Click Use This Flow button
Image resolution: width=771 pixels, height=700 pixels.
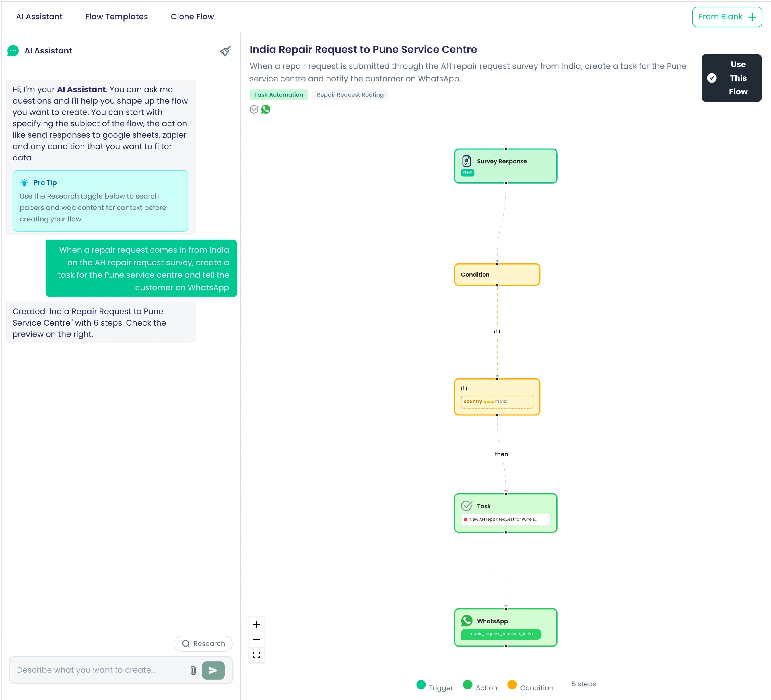(x=731, y=78)
